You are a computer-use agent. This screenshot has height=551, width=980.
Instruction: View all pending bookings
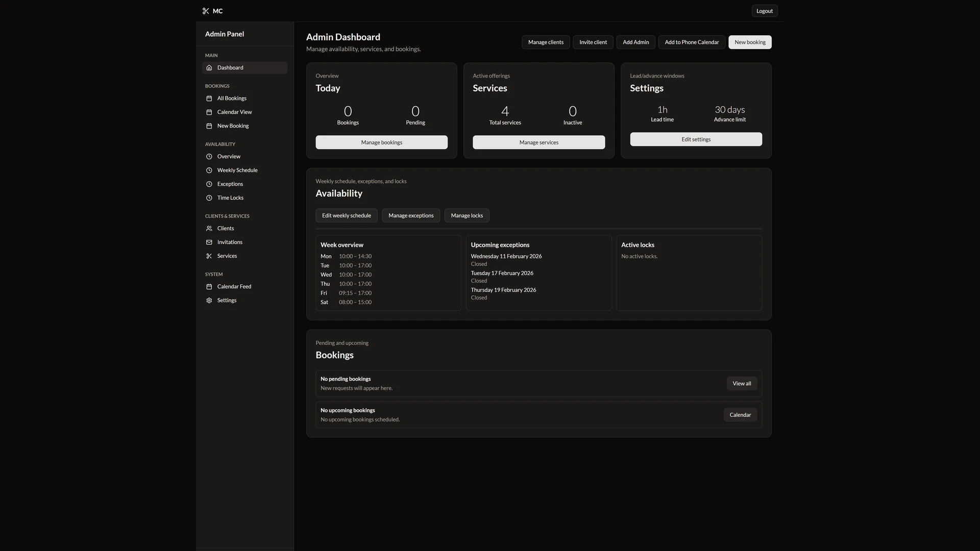(742, 384)
